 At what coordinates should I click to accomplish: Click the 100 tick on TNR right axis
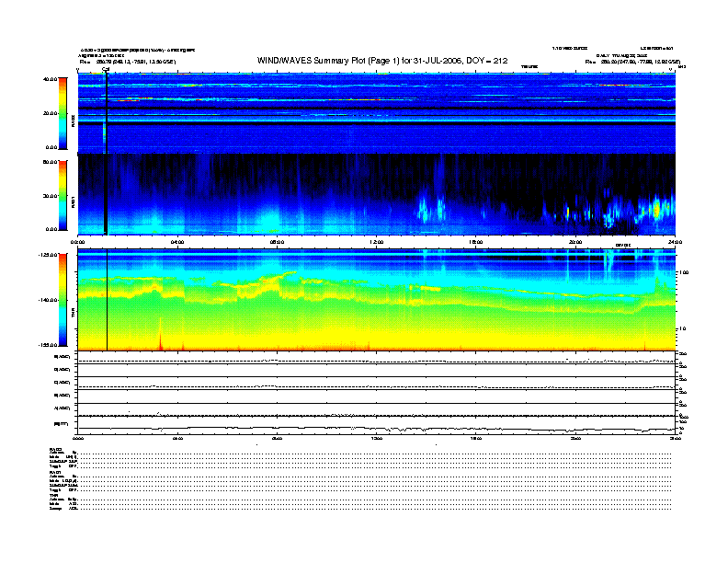[x=684, y=272]
